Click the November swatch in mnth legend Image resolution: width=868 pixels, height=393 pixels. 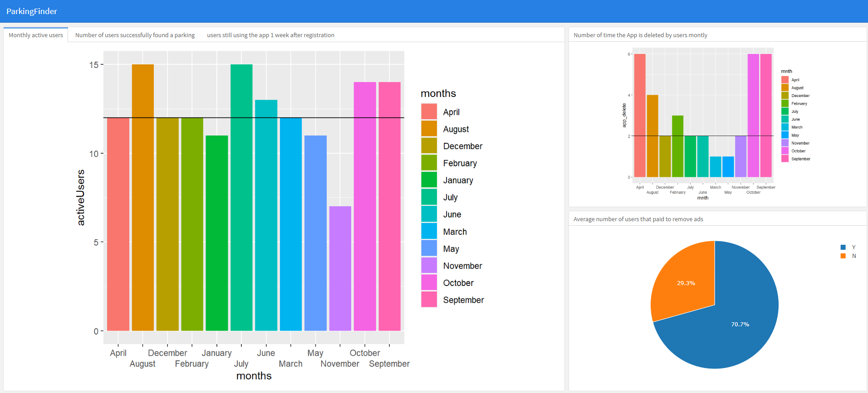785,143
